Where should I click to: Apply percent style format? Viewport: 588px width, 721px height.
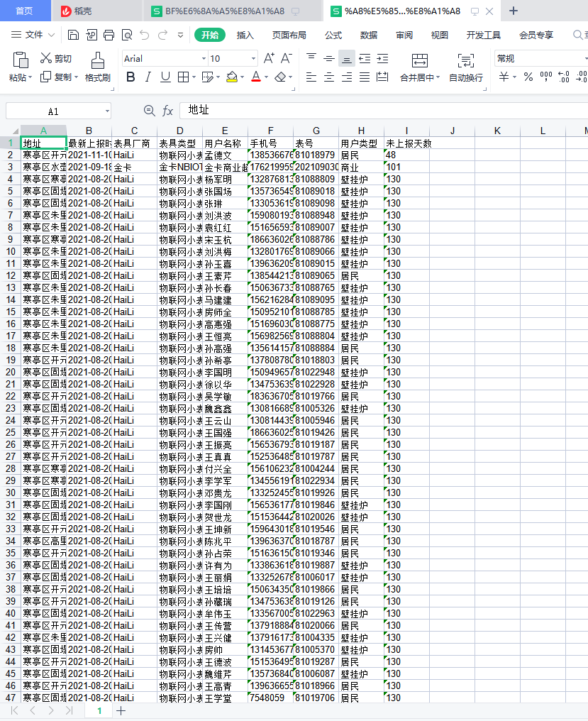point(528,77)
